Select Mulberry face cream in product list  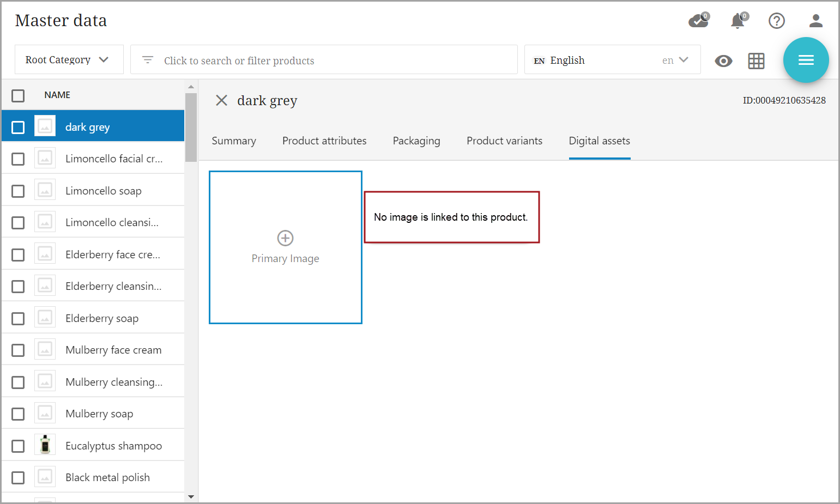pyautogui.click(x=113, y=350)
